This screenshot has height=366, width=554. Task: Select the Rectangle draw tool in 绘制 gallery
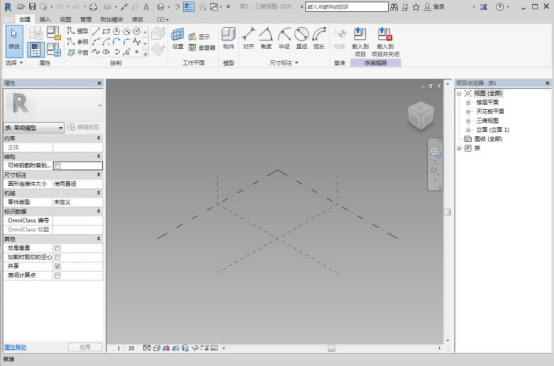point(106,31)
